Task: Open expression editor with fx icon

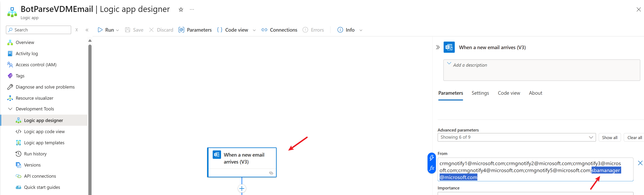Action: [432, 168]
